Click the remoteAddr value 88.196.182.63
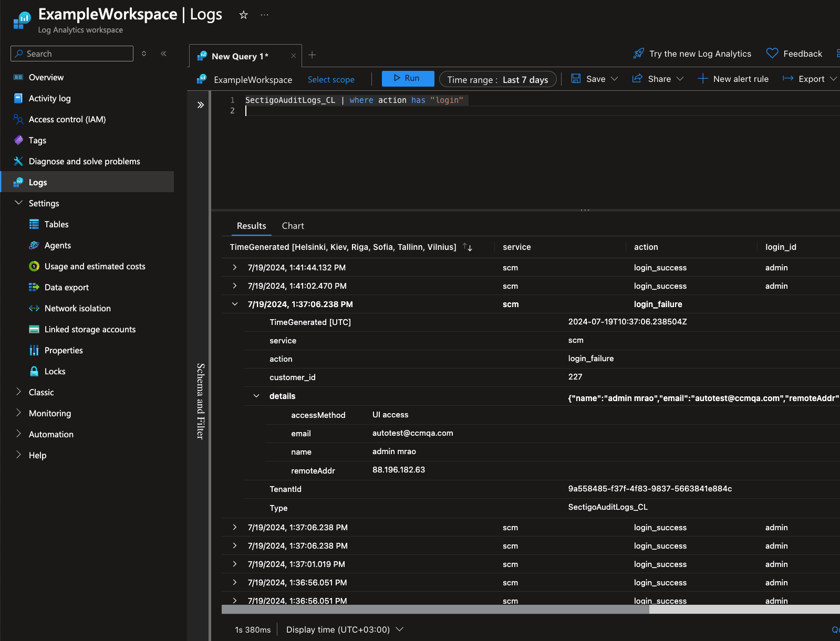Viewport: 840px width, 641px height. 399,470
